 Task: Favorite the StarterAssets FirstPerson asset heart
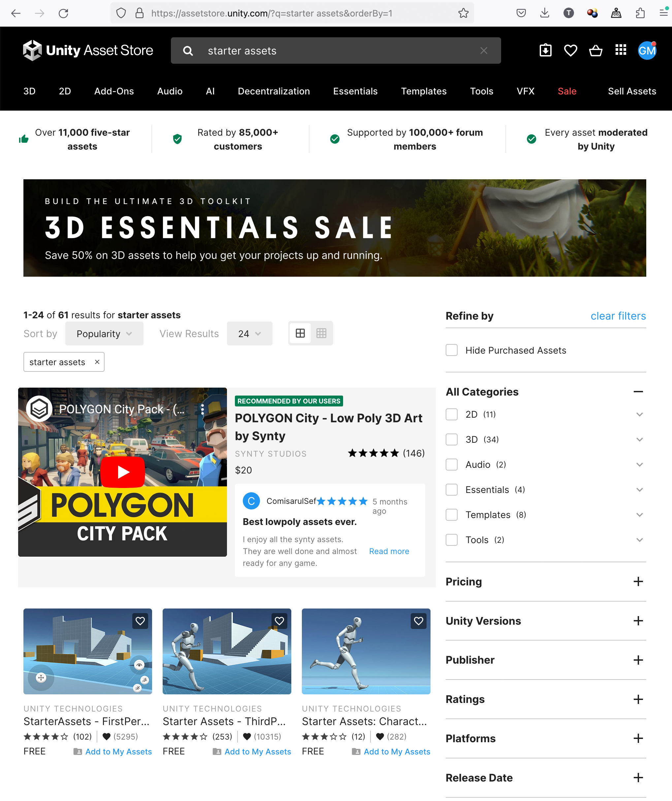pos(140,621)
